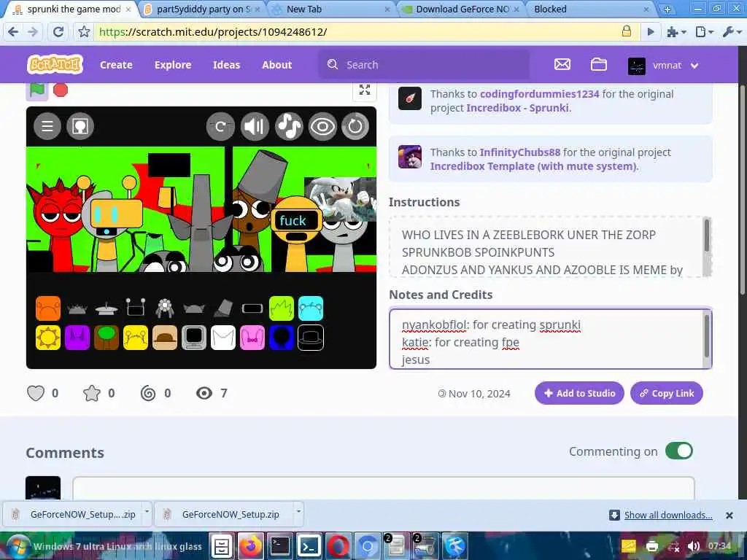Open Scratch messages envelope icon
Image resolution: width=747 pixels, height=560 pixels.
pyautogui.click(x=562, y=64)
